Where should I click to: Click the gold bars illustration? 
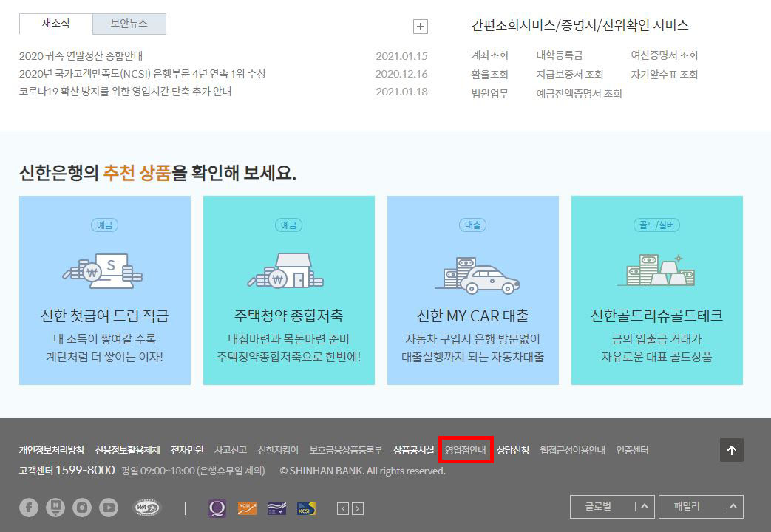(x=656, y=270)
